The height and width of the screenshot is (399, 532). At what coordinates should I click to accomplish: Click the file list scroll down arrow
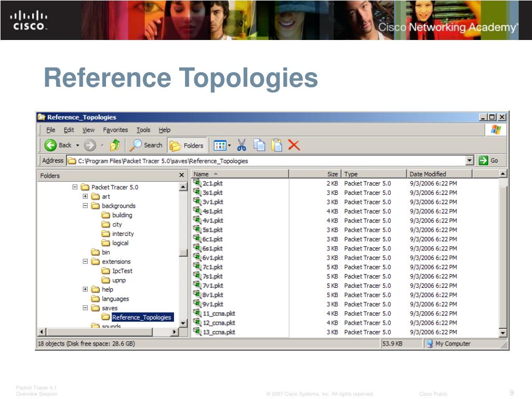pyautogui.click(x=503, y=333)
